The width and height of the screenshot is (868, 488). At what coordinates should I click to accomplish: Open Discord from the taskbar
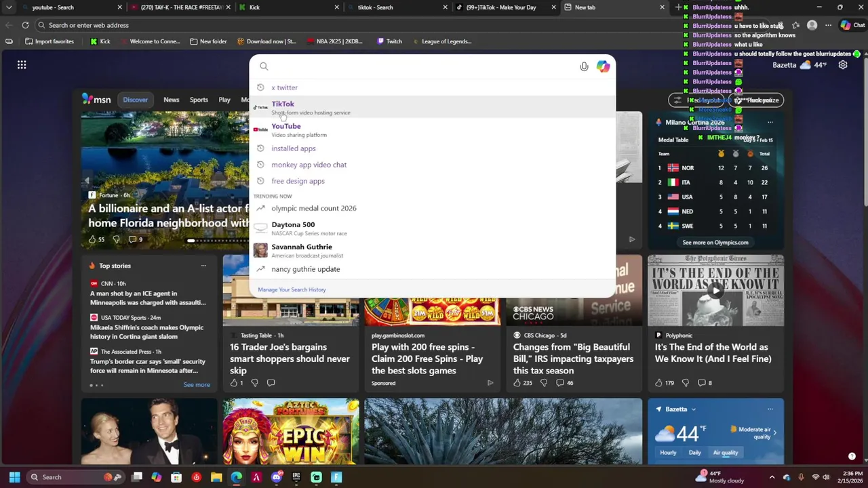276,477
